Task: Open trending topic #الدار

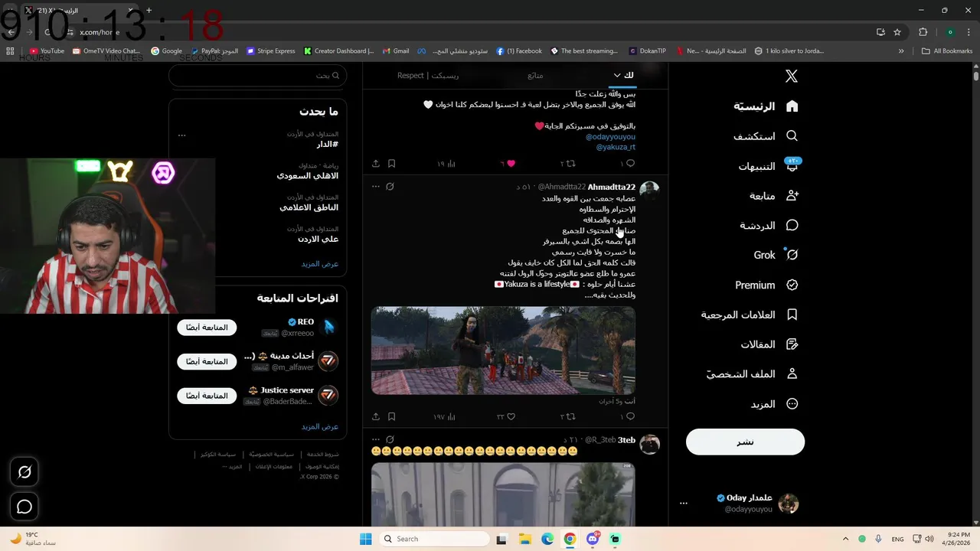Action: (x=327, y=144)
